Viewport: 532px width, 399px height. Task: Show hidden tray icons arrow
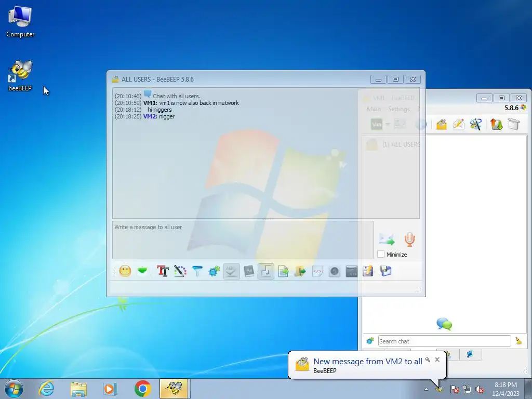click(426, 389)
